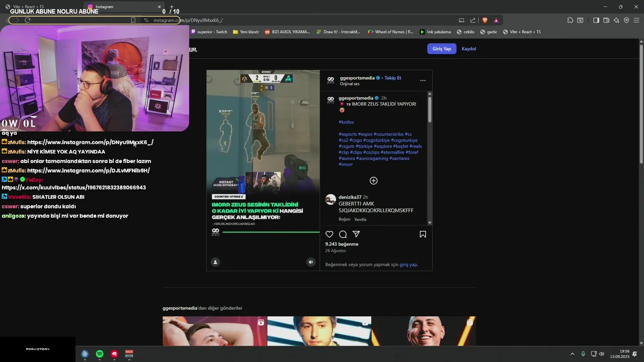Close the Instagram tab
The image size is (644, 362).
click(x=159, y=7)
